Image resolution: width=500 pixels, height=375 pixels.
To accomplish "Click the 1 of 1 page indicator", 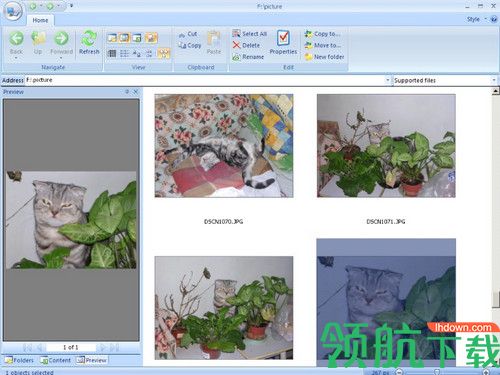I will (71, 347).
